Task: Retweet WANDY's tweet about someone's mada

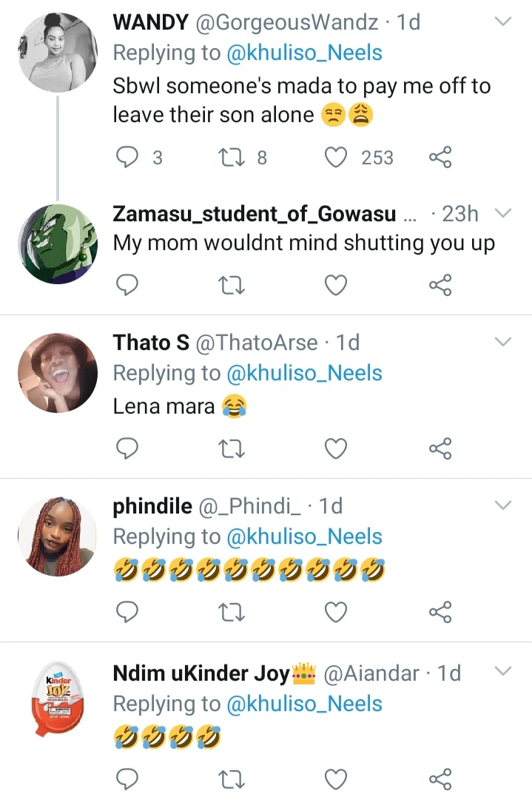Action: [x=232, y=157]
